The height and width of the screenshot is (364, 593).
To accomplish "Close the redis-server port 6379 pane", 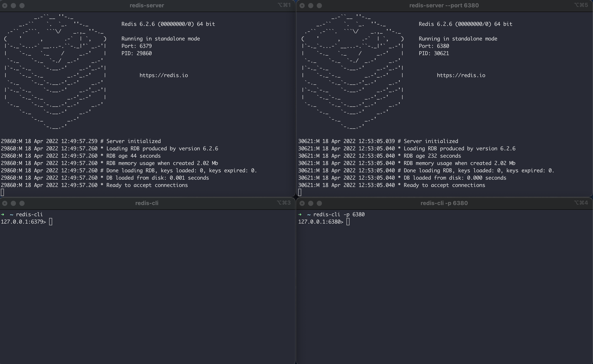I will [5, 6].
